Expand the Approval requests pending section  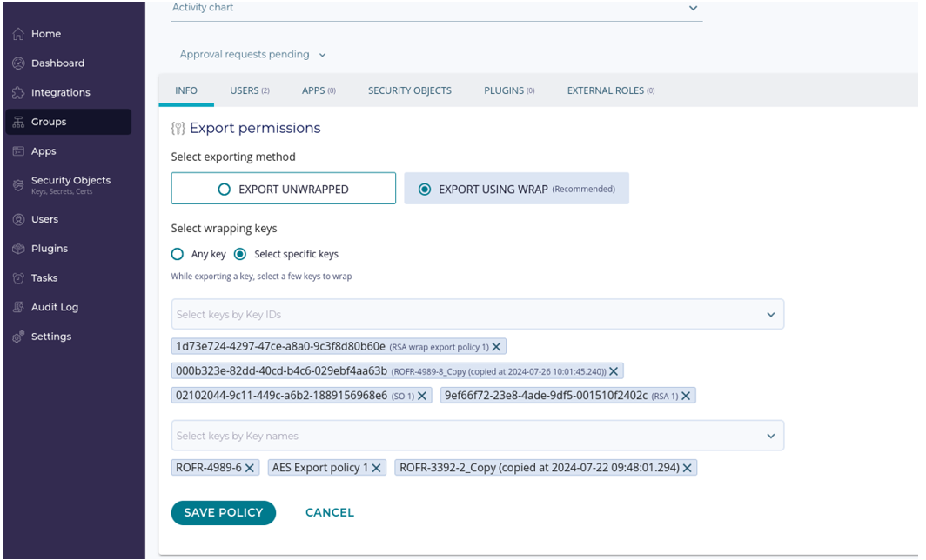coord(322,55)
